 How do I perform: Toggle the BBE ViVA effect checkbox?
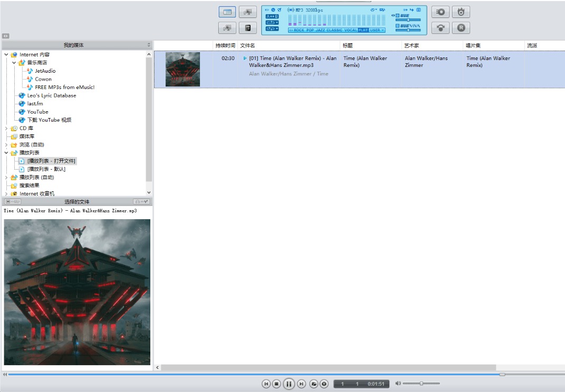(397, 26)
